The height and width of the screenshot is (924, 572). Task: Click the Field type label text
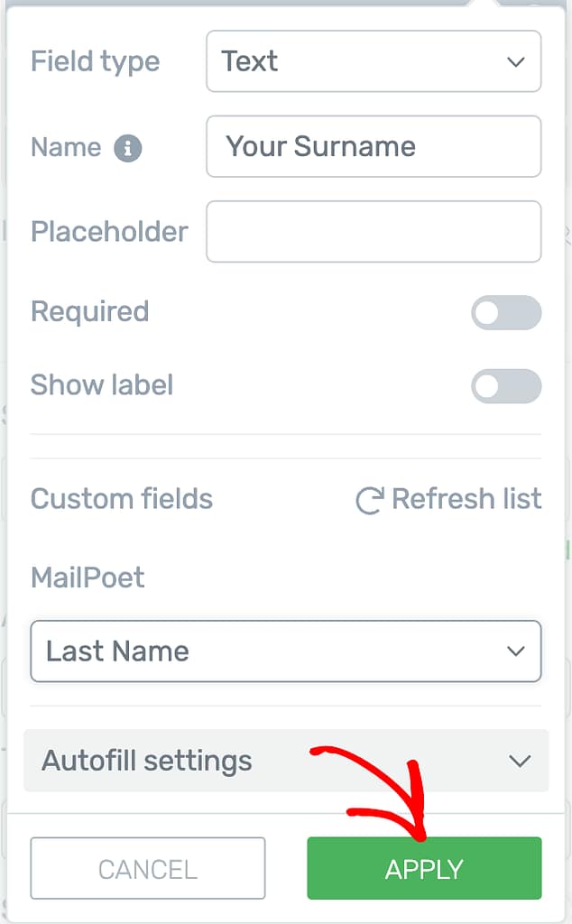pos(95,61)
